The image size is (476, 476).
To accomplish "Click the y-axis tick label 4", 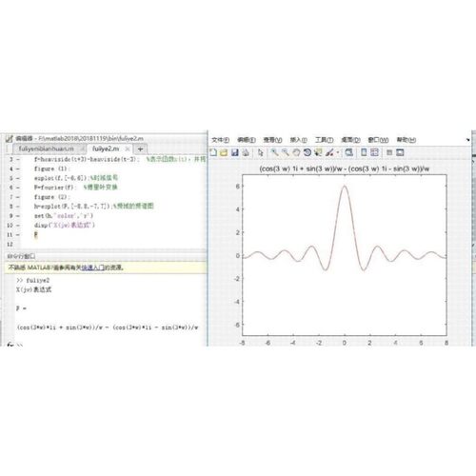I will [x=238, y=209].
